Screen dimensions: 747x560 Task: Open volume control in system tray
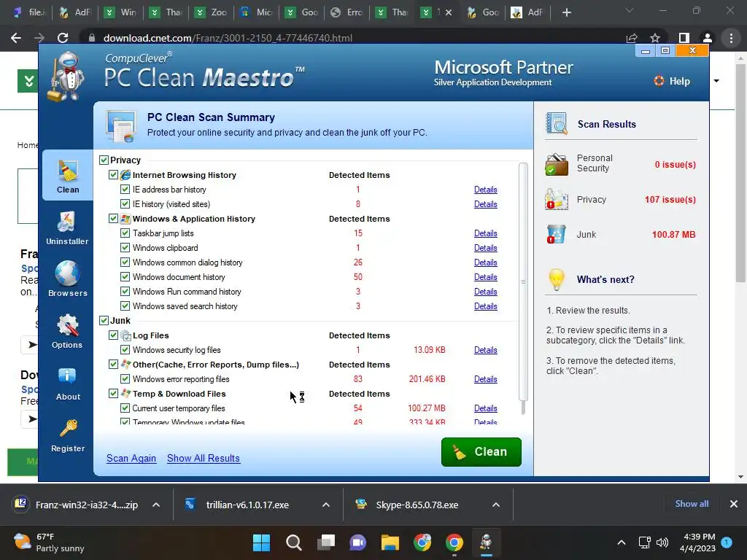point(662,542)
